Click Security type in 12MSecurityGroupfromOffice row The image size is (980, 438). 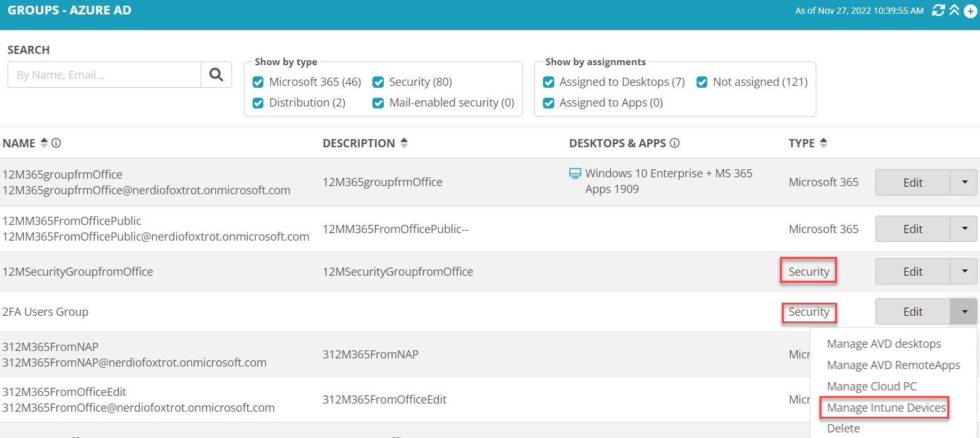coord(809,271)
